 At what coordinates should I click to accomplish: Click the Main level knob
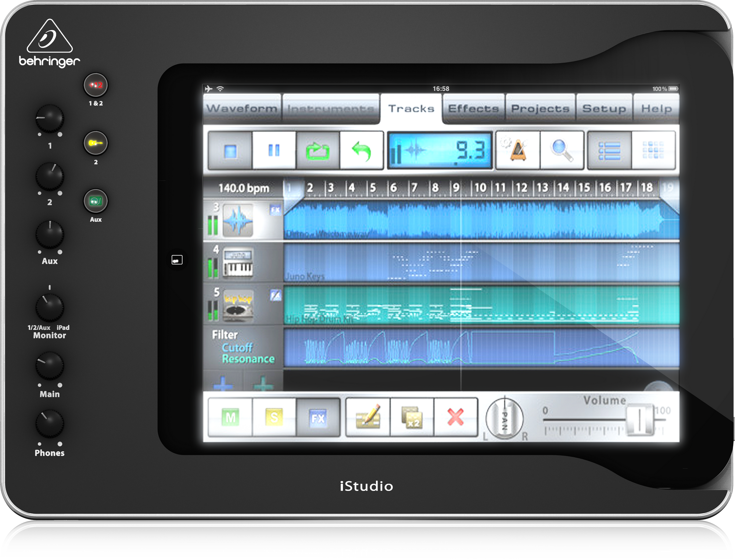(50, 366)
